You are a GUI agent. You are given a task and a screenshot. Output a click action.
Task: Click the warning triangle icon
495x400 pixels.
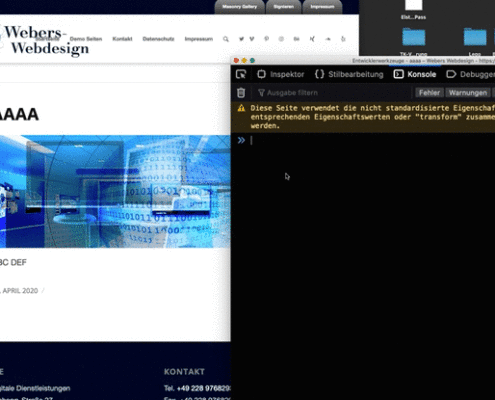(241, 108)
